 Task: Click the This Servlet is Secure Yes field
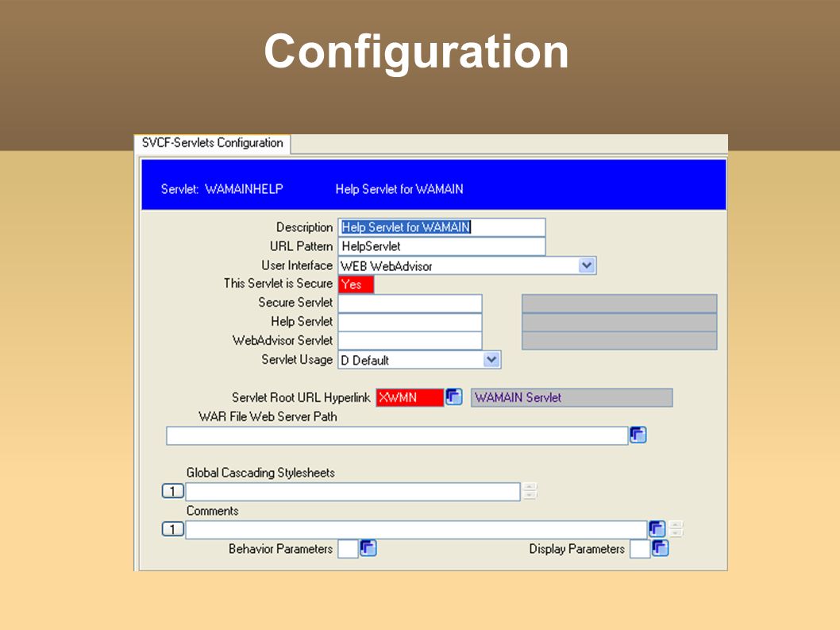coord(356,284)
